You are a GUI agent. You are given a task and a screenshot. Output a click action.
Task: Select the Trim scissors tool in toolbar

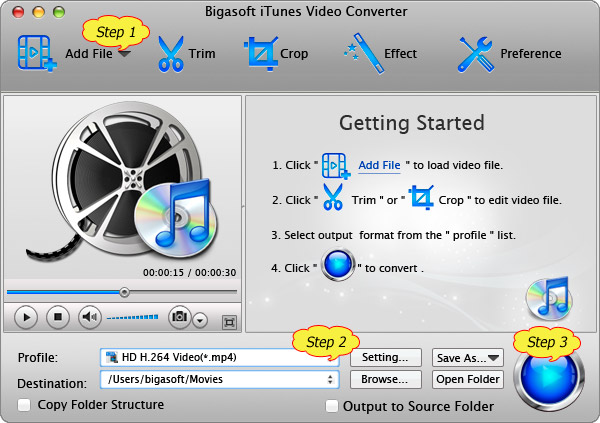point(171,54)
